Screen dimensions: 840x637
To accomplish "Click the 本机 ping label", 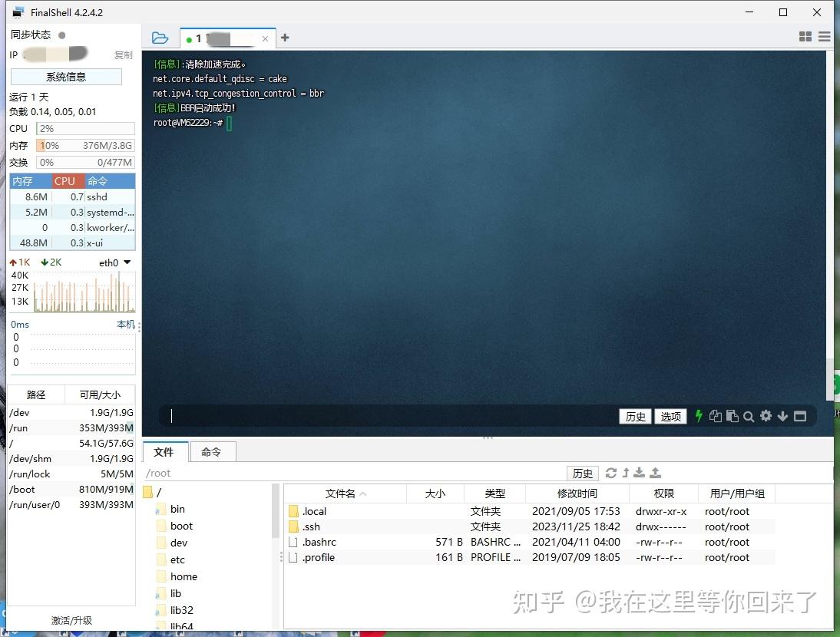I will [126, 325].
